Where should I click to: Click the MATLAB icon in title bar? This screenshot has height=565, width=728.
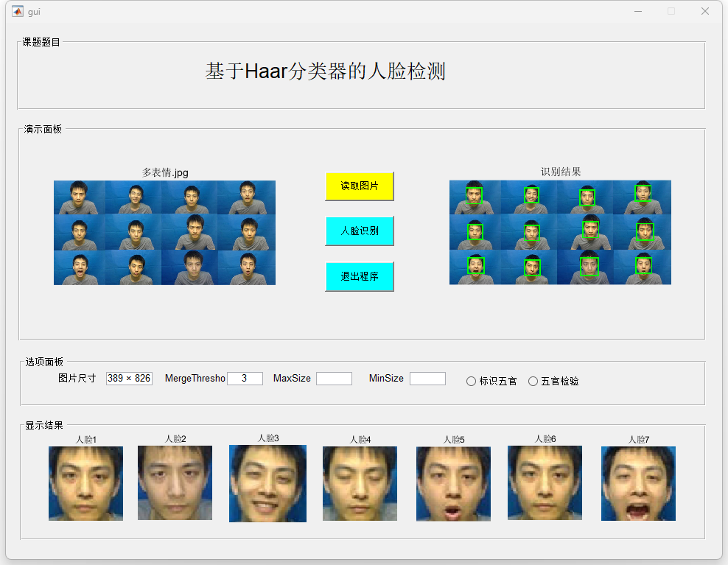tap(17, 11)
